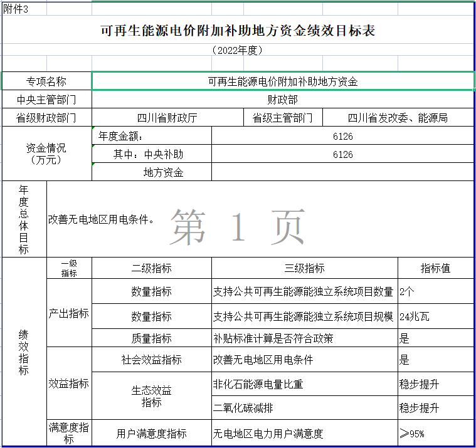The height and width of the screenshot is (448, 476).
Task: Select the title cell ending in "绩效目标表"
Action: [238, 31]
